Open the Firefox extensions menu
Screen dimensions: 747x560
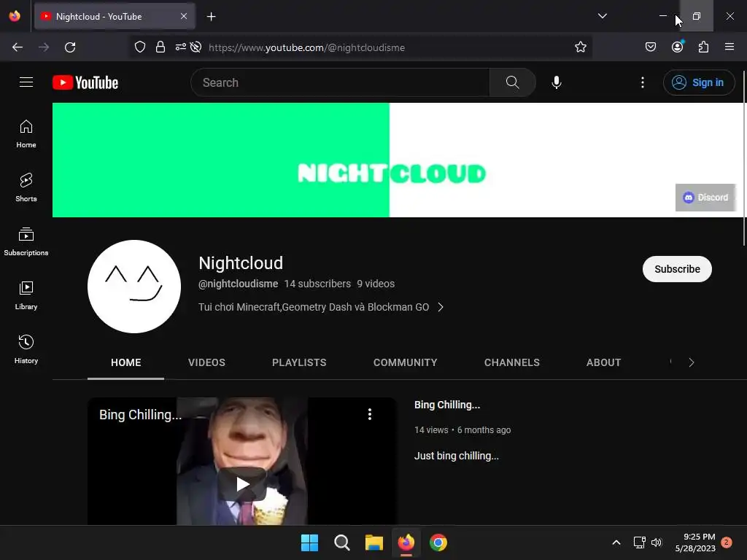click(704, 47)
